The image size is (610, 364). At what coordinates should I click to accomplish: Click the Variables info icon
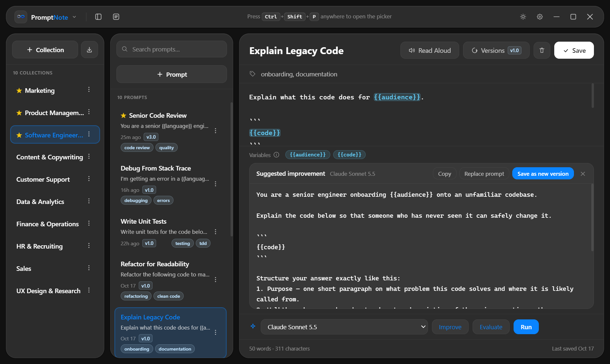click(276, 155)
